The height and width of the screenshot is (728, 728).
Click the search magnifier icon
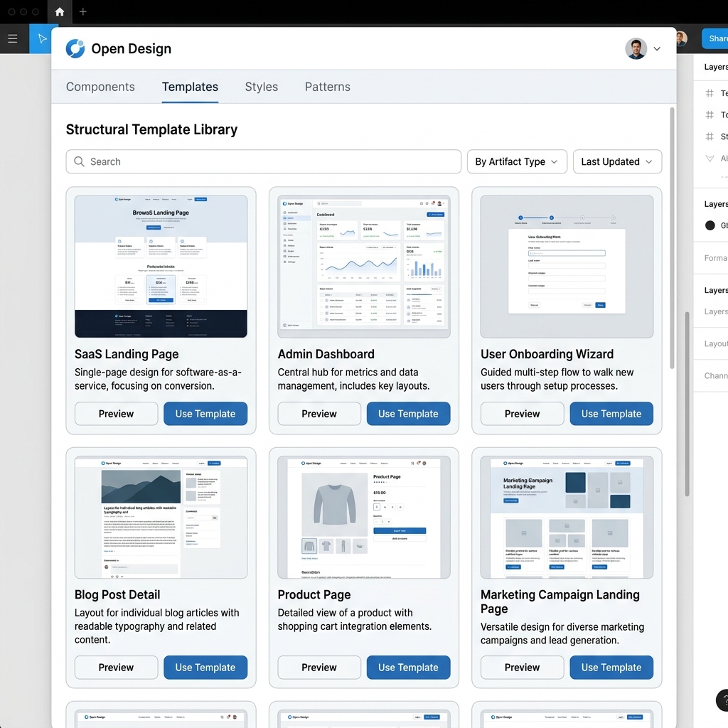[80, 161]
